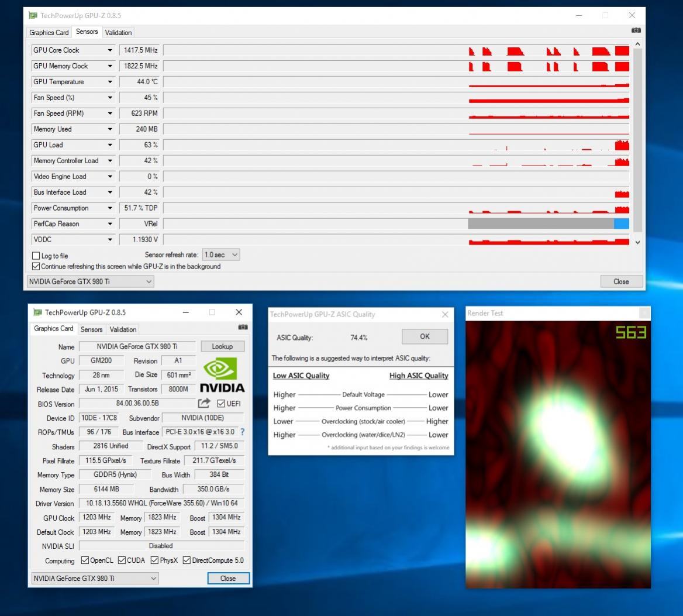Minimize the small GPU-Z Graphics Card window
The height and width of the screenshot is (616, 683).
(x=185, y=312)
